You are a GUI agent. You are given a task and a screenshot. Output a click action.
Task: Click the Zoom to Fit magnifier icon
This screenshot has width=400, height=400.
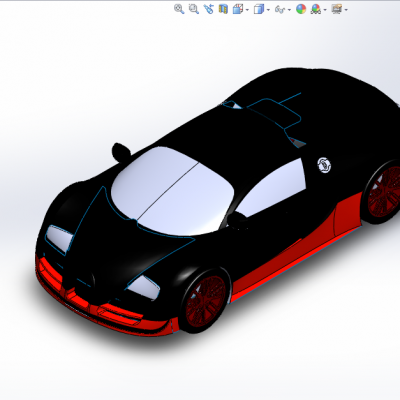179,9
